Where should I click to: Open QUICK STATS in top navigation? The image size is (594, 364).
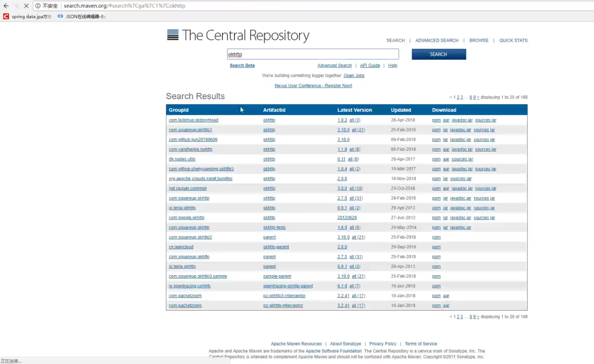(513, 40)
